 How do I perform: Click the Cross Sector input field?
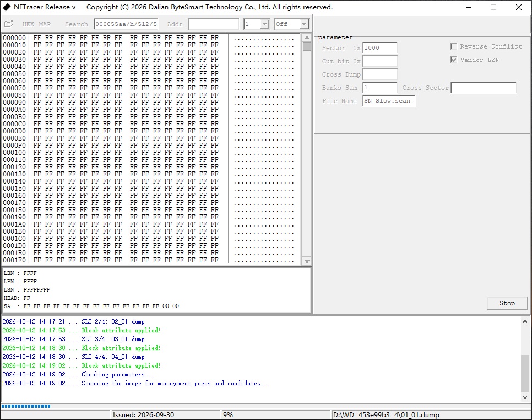coord(484,88)
